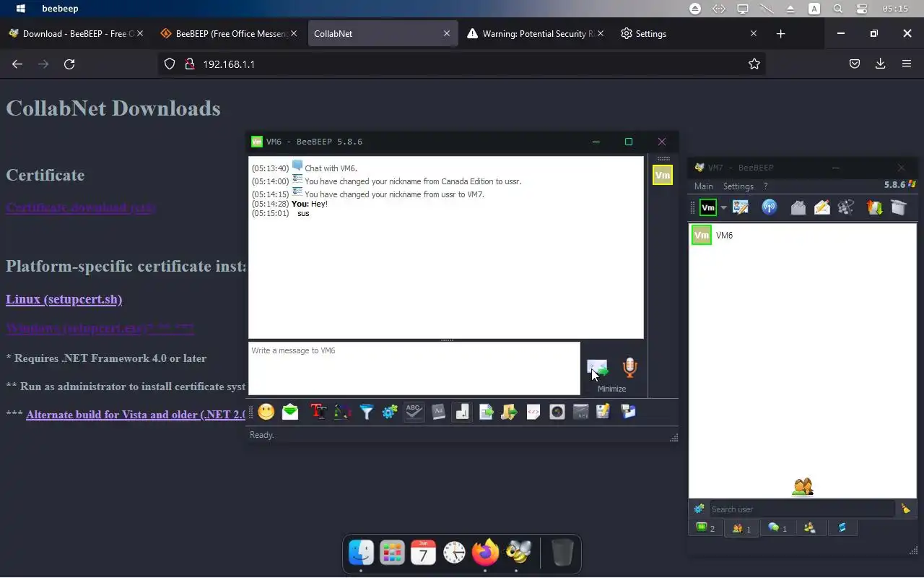924x578 pixels.
Task: Click the Vm status avatar in VM7 toolbar
Action: point(708,208)
